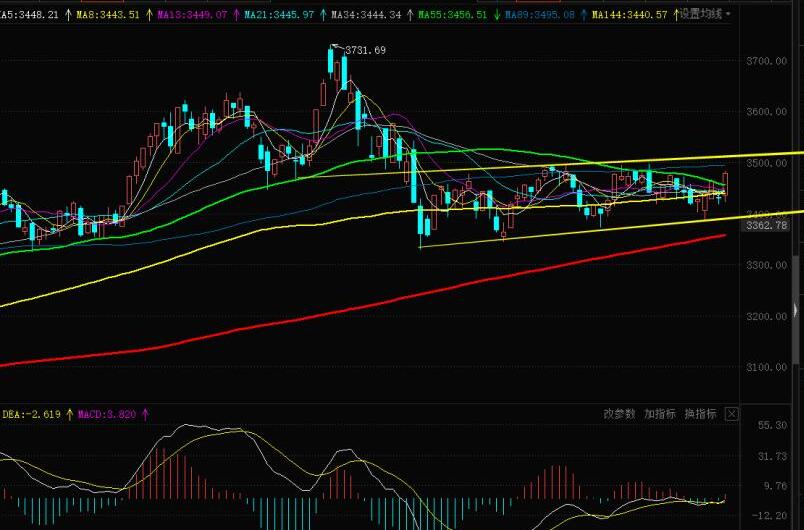Click the 55.30 MACD axis label
Image resolution: width=804 pixels, height=530 pixels.
770,426
